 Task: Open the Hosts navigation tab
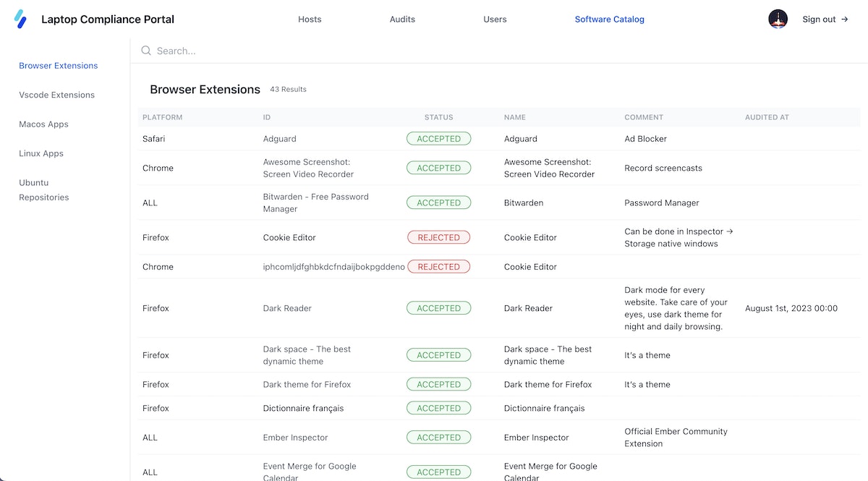click(x=310, y=20)
